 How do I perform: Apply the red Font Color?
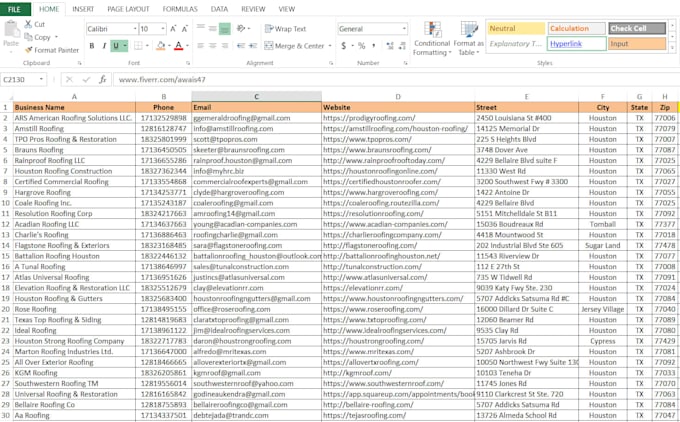coord(178,46)
